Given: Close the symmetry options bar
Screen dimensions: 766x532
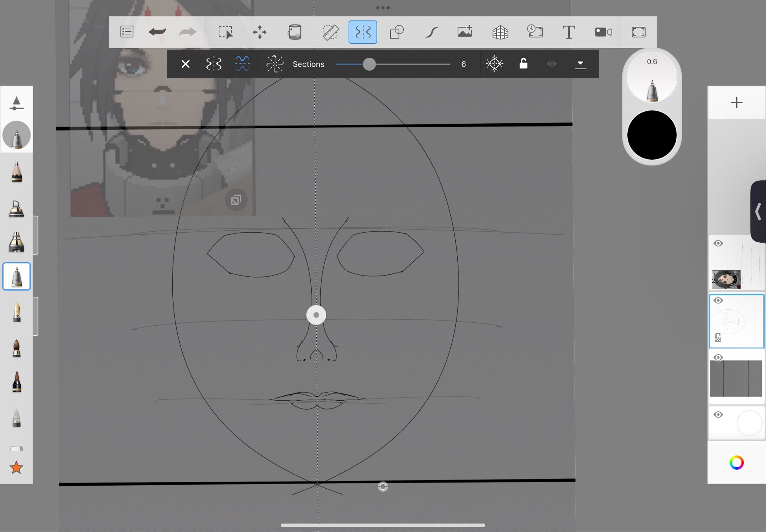Looking at the screenshot, I should coord(186,64).
